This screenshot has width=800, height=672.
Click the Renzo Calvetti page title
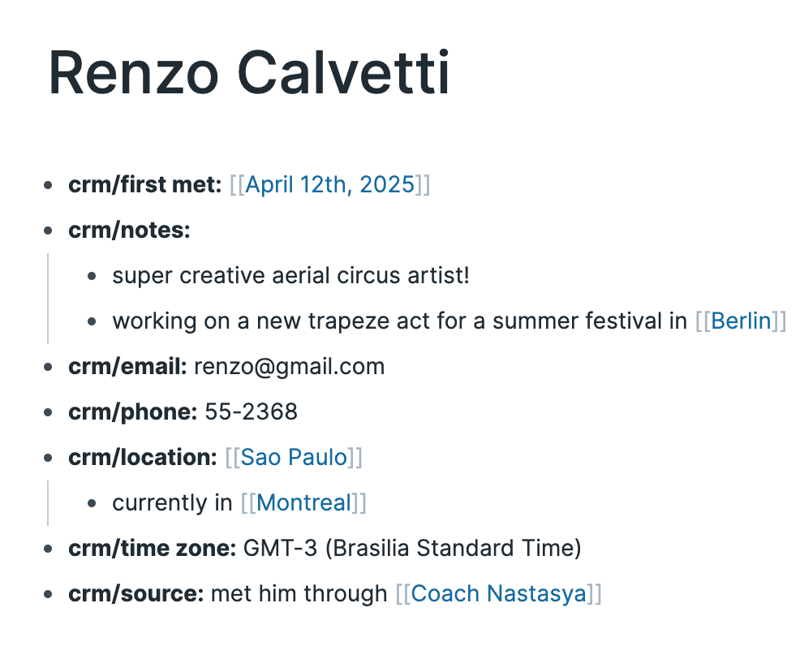[x=249, y=72]
